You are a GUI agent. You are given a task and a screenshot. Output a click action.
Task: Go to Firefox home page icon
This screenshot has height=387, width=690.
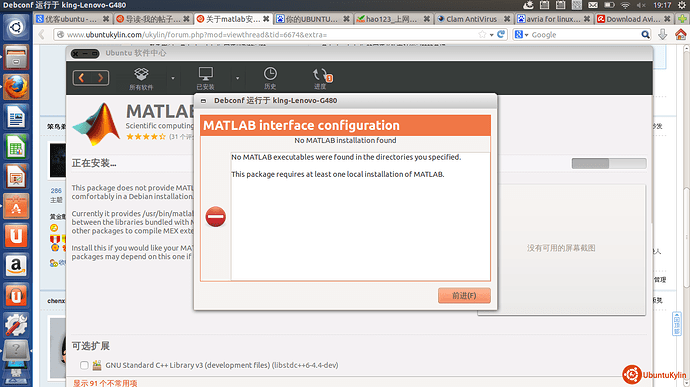[x=680, y=34]
